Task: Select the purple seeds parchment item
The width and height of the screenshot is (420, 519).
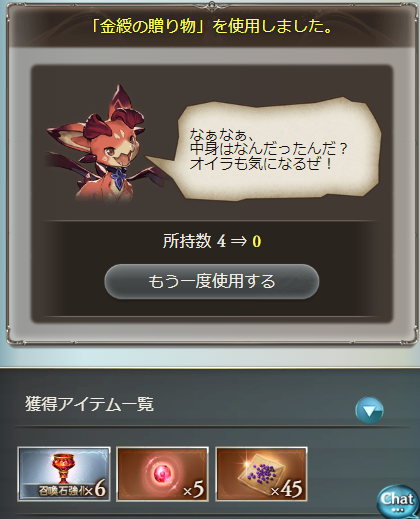Action: tap(261, 474)
